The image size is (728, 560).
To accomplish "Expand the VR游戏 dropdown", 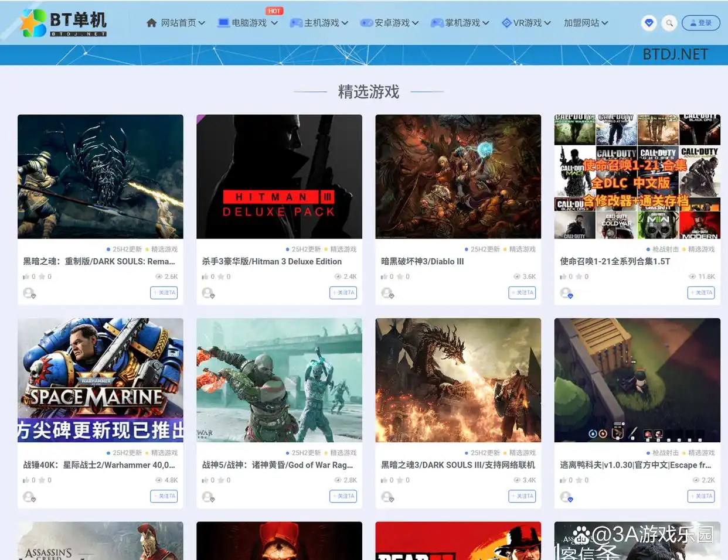I will [525, 23].
